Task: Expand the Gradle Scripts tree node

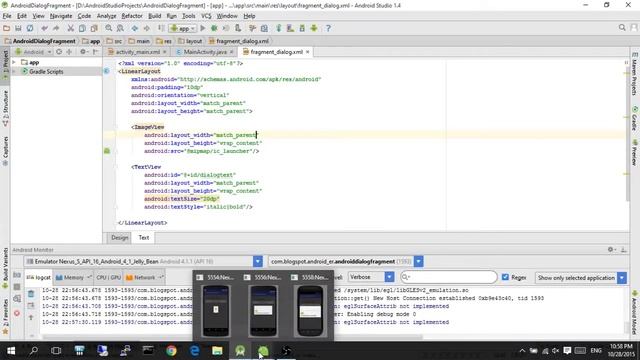Action: click(x=14, y=71)
